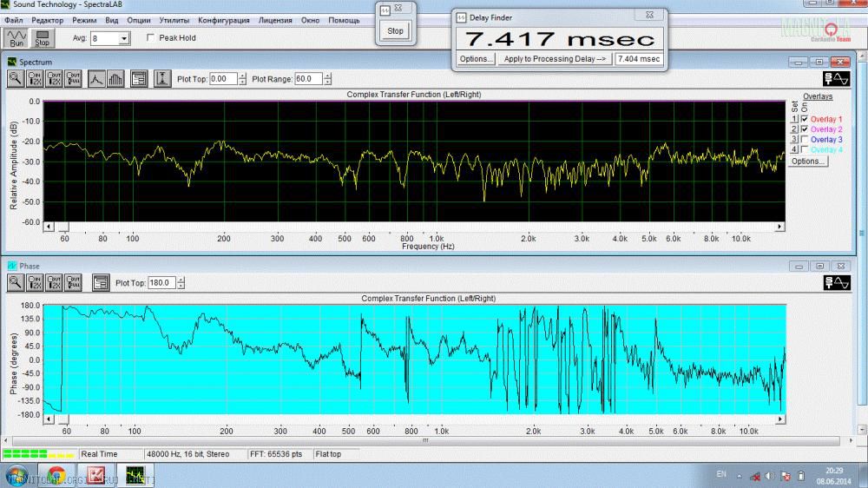Click the network icon in system tray
Image resolution: width=868 pixels, height=488 pixels.
click(755, 476)
